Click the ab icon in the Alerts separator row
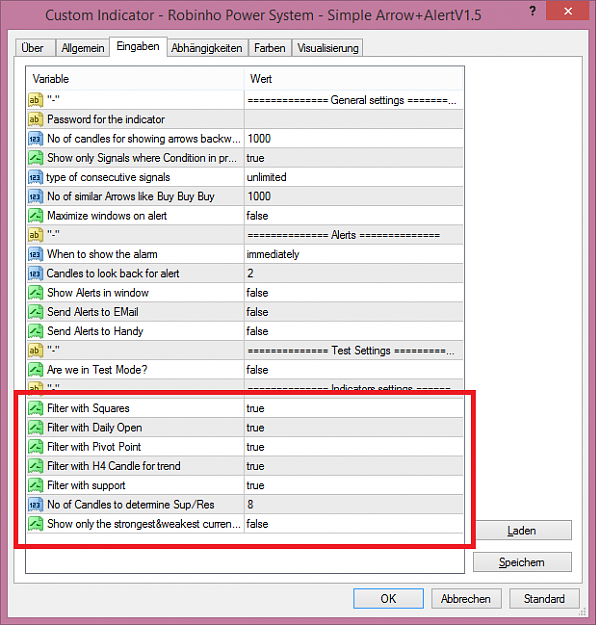This screenshot has width=600, height=625. (x=35, y=235)
